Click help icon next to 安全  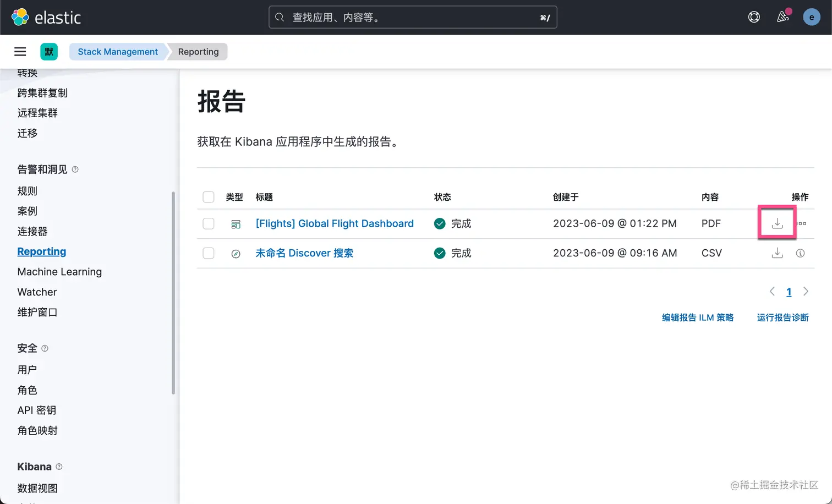45,348
